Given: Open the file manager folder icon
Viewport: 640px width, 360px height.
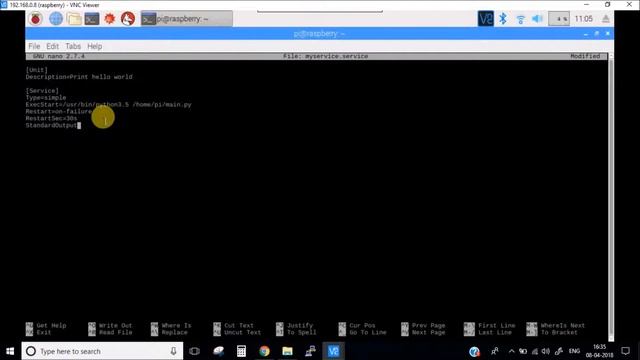Looking at the screenshot, I should (74, 19).
